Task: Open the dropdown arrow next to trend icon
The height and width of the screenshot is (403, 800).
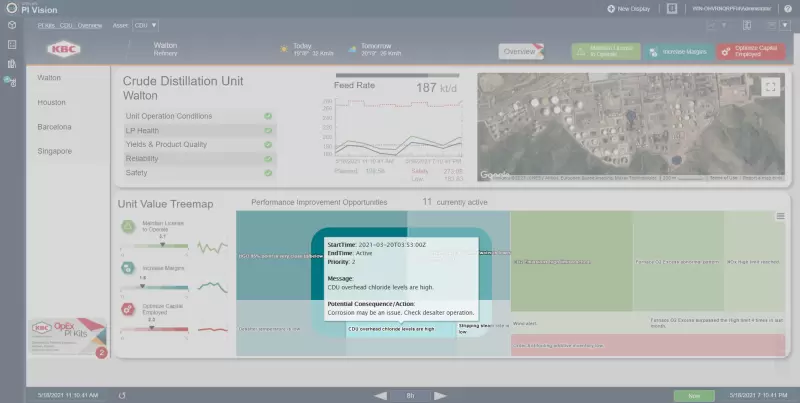Action: [x=724, y=26]
